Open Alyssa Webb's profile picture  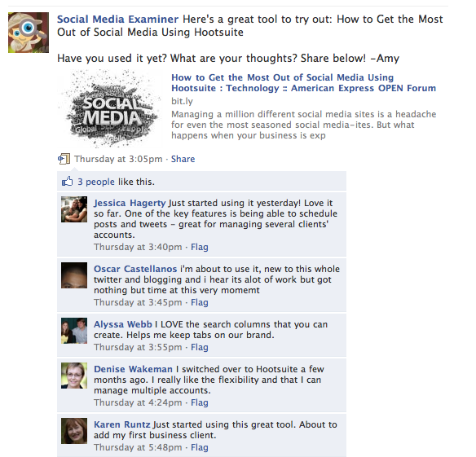[74, 331]
